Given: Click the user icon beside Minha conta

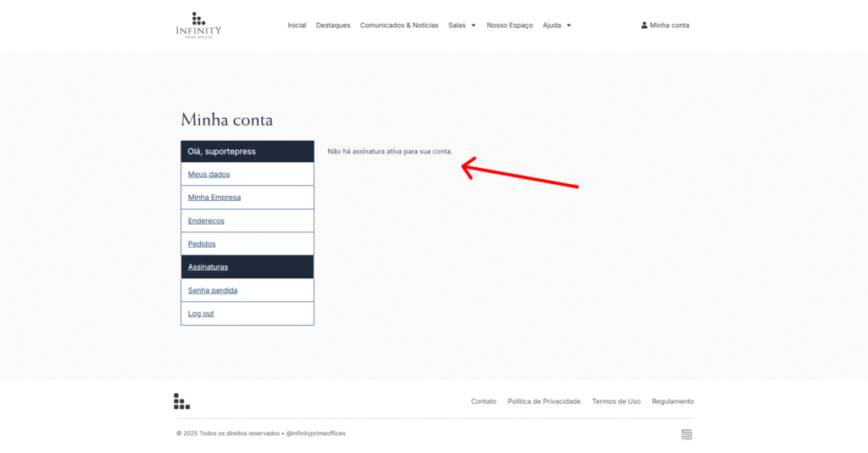Looking at the screenshot, I should click(644, 25).
